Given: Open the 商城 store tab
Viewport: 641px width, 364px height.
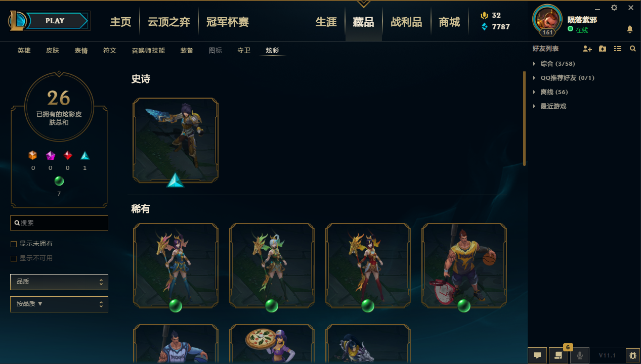Looking at the screenshot, I should (449, 22).
